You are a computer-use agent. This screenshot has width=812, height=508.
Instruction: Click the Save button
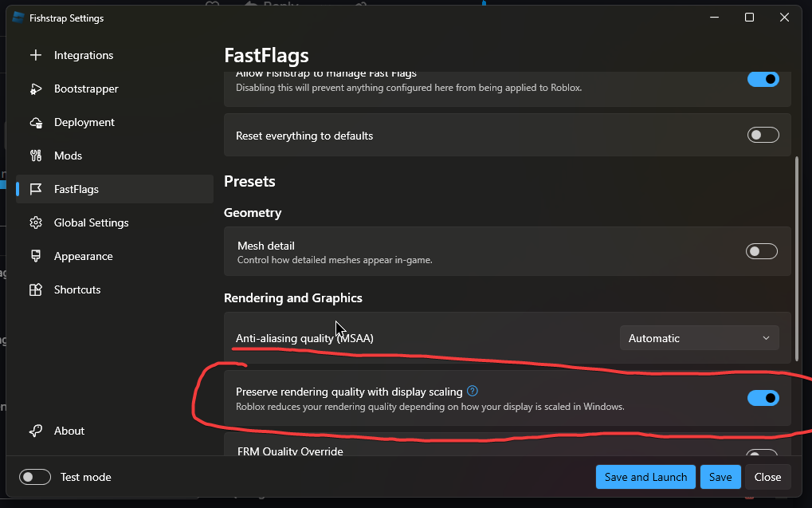(x=720, y=477)
